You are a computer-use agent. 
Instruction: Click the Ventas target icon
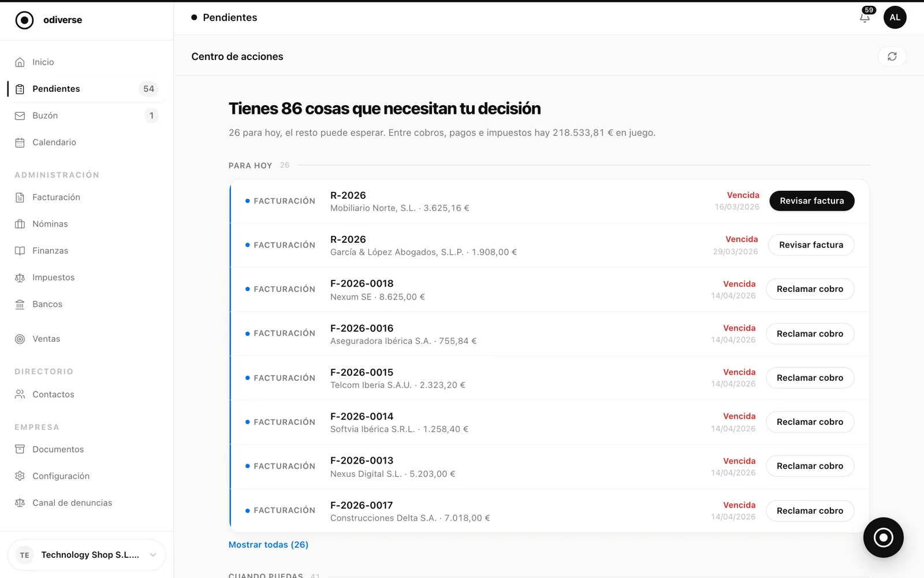20,339
